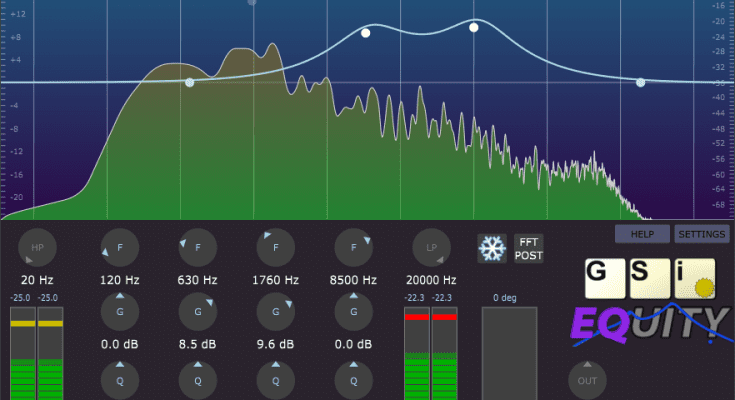This screenshot has width=735, height=400.
Task: Click the 630 Hz band frequency knob
Action: point(198,247)
